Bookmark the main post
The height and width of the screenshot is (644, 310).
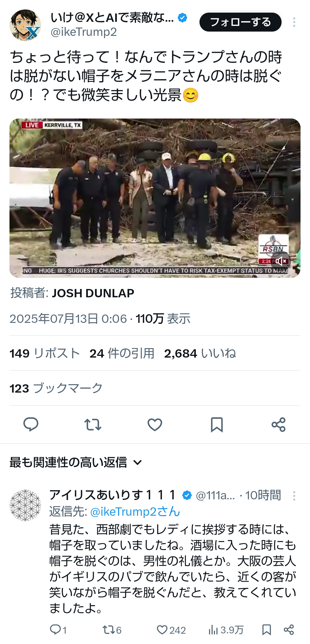coord(217,424)
